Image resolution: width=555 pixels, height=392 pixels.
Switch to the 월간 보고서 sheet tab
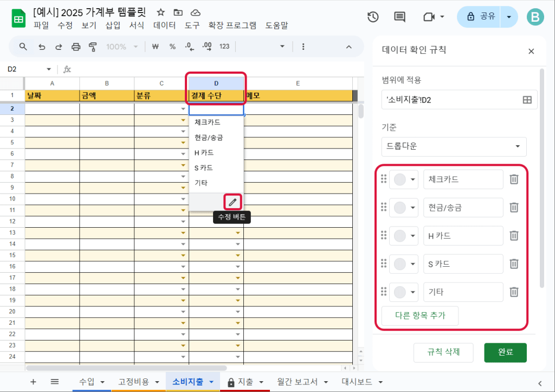297,382
